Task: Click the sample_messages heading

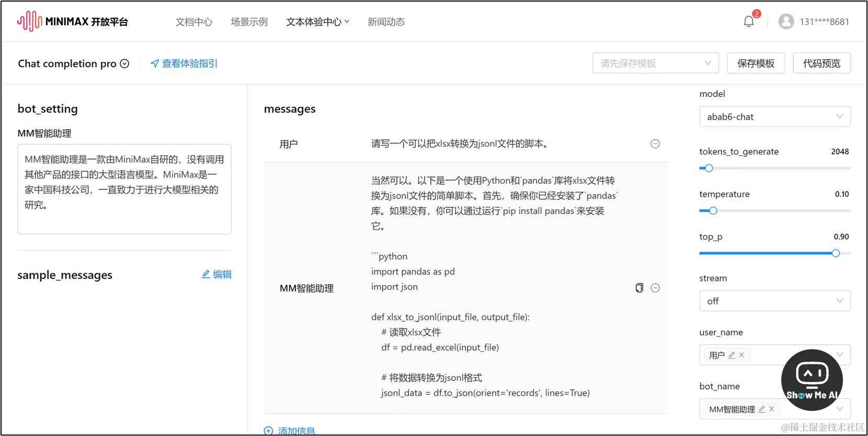Action: [65, 275]
